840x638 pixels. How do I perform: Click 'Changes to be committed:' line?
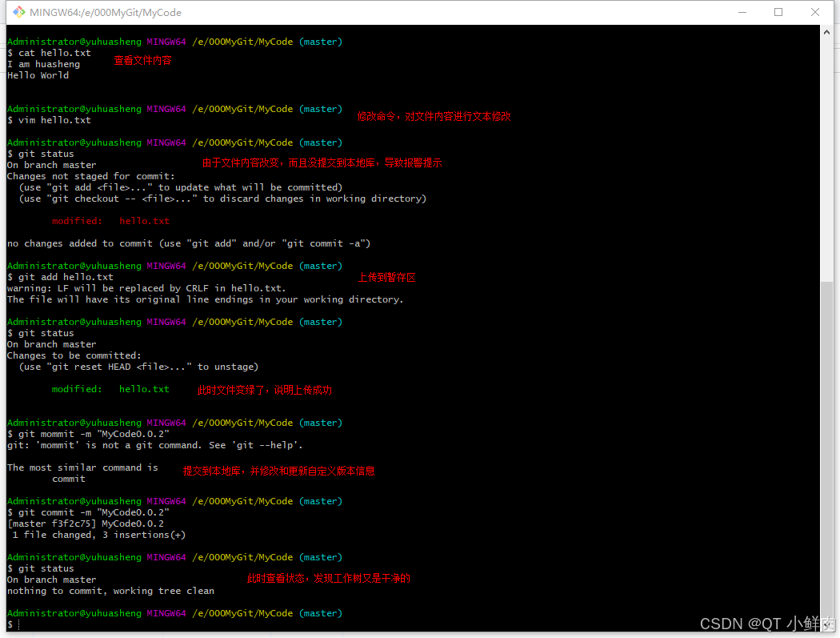click(74, 355)
